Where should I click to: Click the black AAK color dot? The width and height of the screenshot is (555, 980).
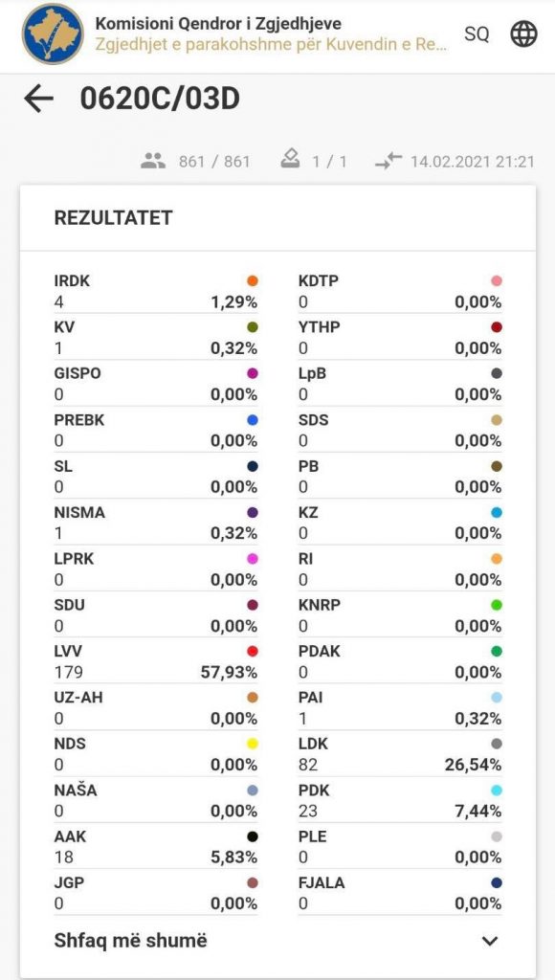pos(253,836)
